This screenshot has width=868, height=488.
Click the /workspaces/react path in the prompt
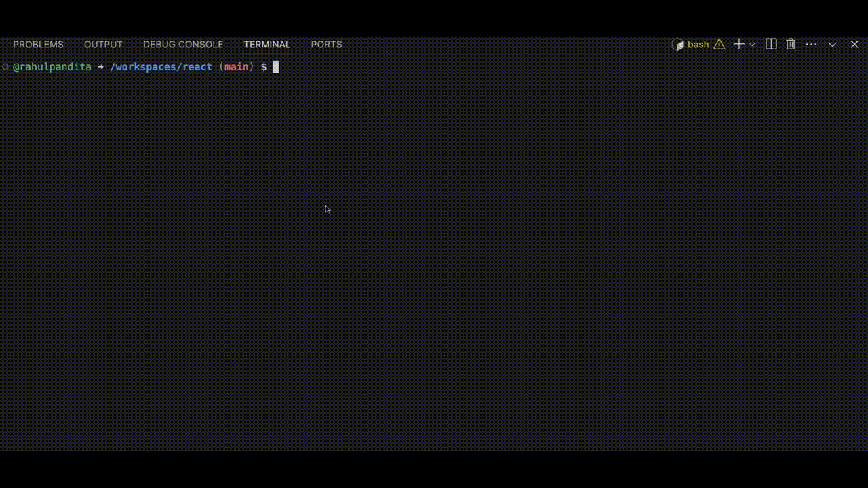pos(161,67)
